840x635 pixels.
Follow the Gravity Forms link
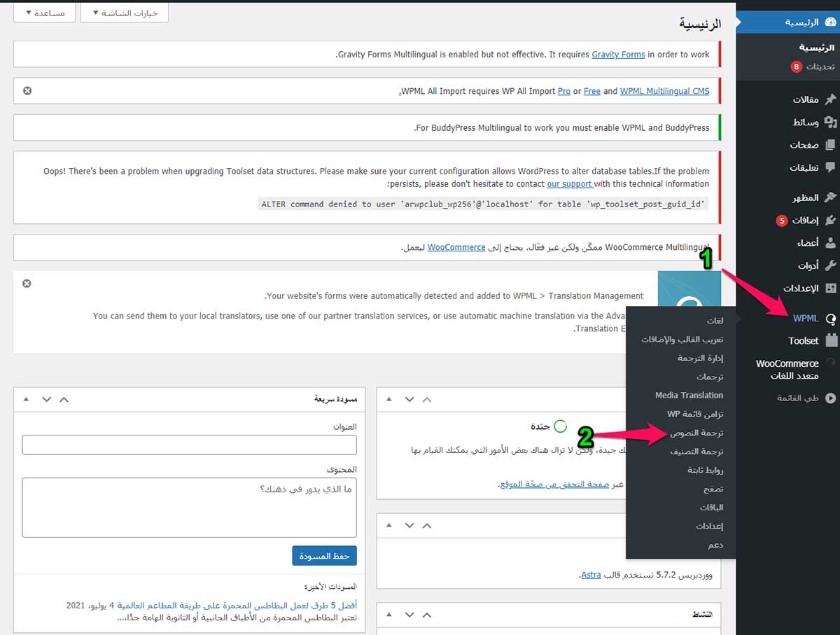[618, 54]
